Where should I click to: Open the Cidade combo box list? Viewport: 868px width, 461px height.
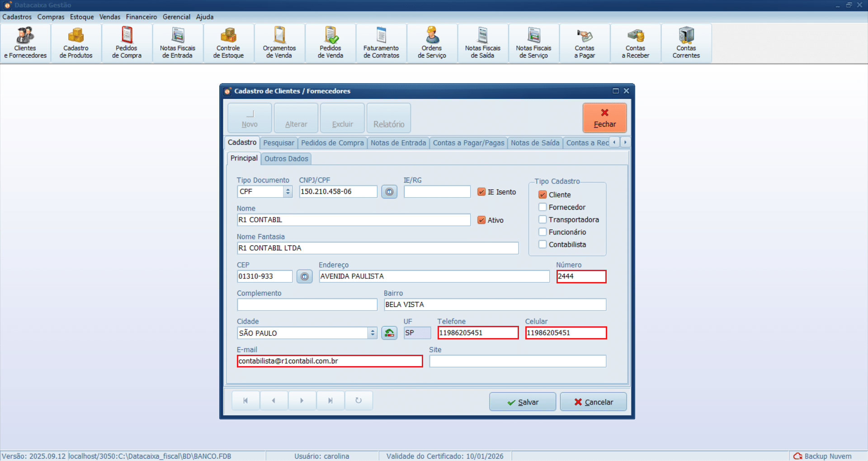[x=373, y=333]
